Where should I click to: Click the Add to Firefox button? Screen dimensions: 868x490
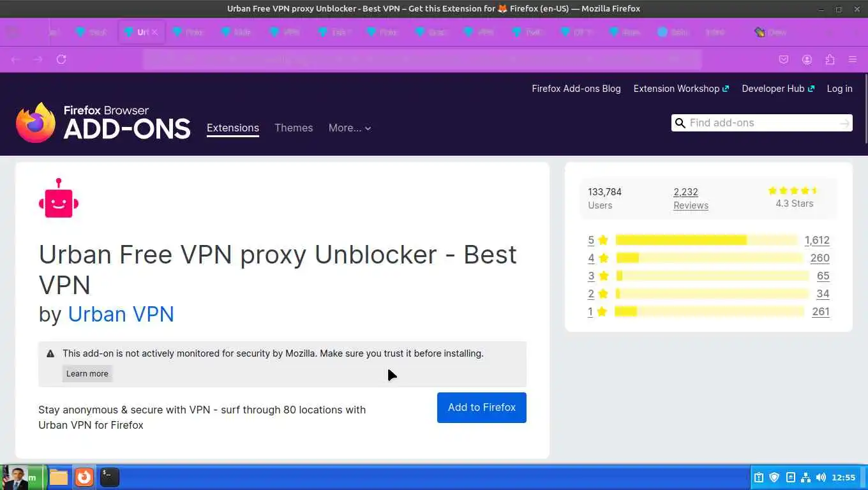click(482, 408)
